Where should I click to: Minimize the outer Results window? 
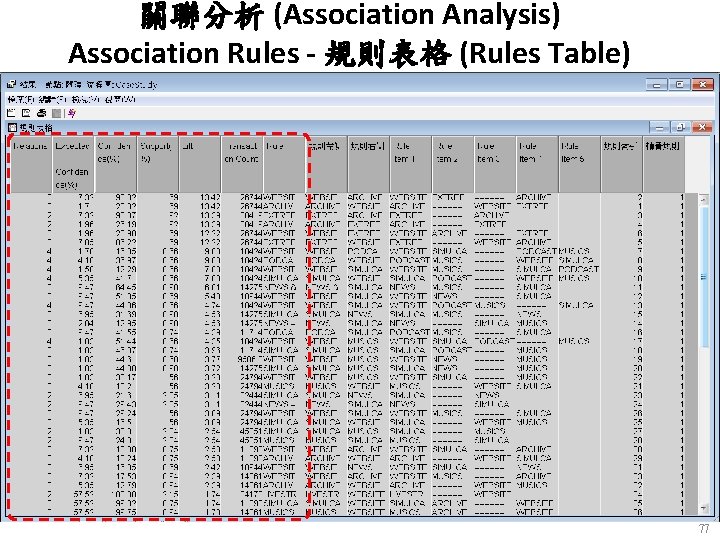657,84
